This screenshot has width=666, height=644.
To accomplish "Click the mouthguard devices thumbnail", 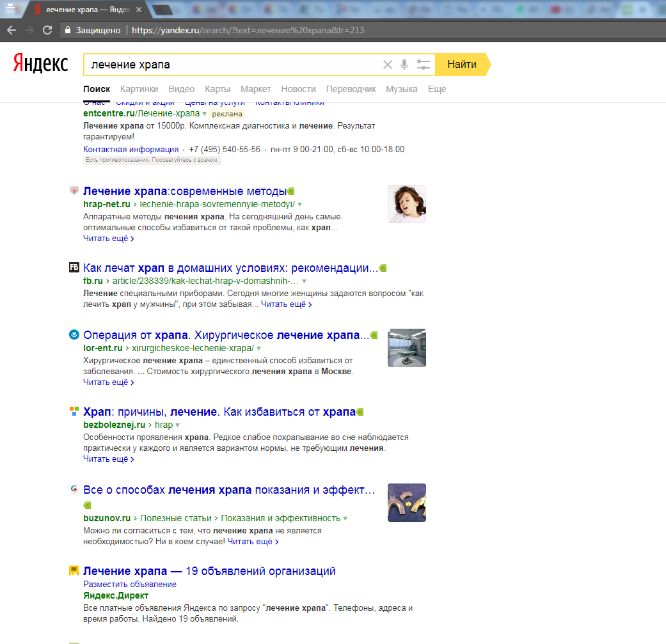I will (407, 503).
